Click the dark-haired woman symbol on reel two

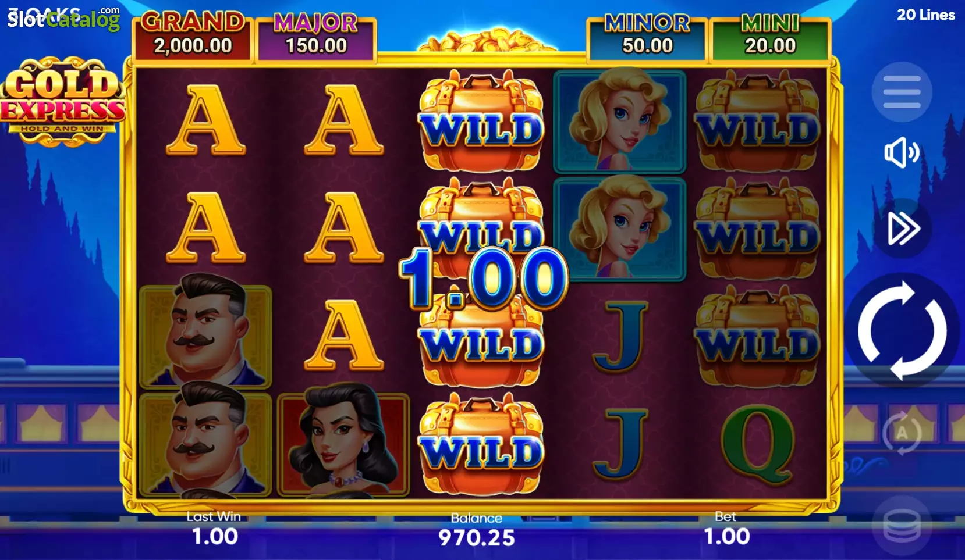(x=343, y=444)
